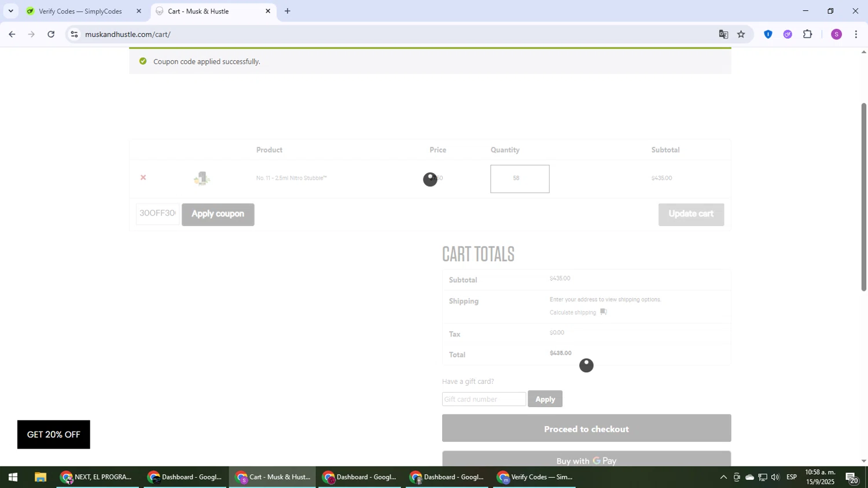Switch to first Dashboard - Google taskbar window

click(185, 478)
